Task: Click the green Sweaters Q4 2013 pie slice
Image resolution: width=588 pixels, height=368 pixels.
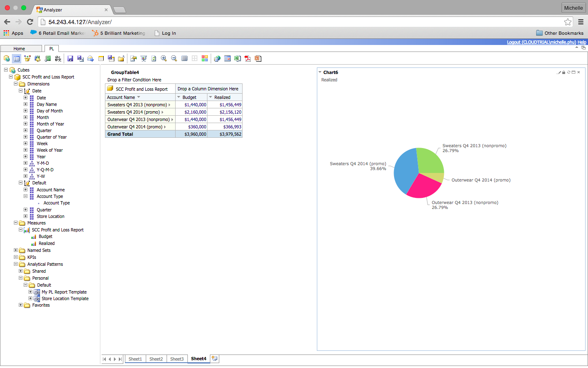Action: (x=430, y=160)
